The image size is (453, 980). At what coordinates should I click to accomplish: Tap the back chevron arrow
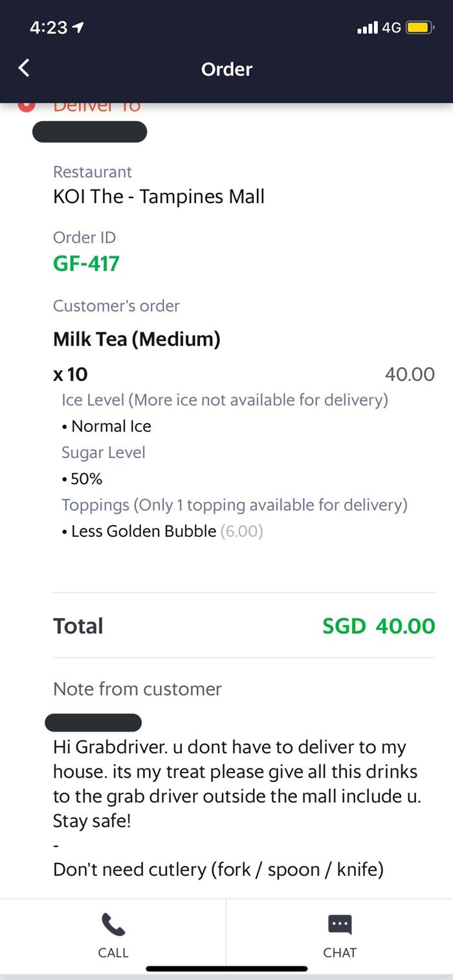24,68
